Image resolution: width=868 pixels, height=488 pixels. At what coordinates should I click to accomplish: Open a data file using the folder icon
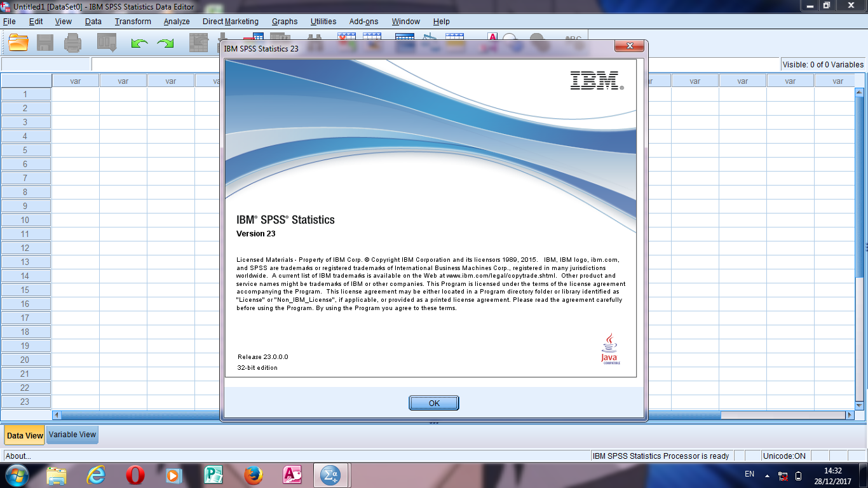pos(17,43)
